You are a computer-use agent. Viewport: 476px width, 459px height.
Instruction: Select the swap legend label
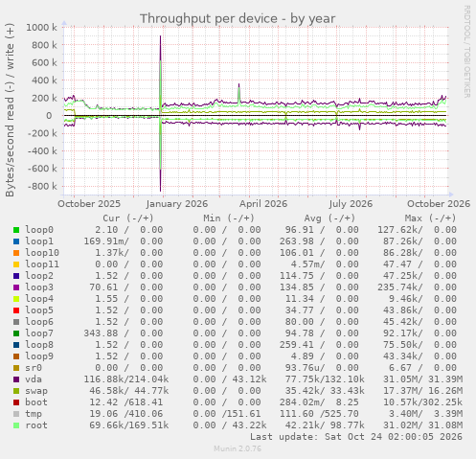36,391
